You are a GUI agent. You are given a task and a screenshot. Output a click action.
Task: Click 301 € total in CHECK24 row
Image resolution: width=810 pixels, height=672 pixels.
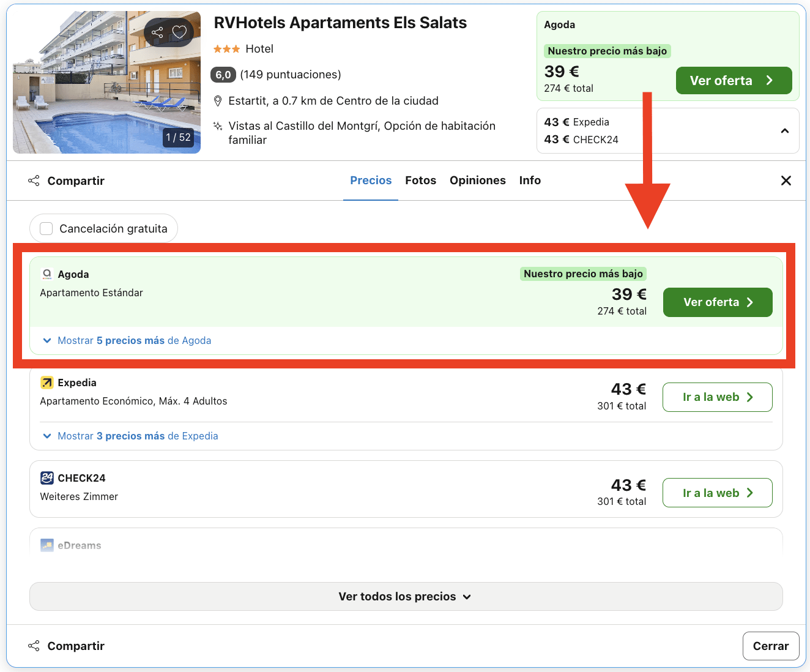(622, 501)
